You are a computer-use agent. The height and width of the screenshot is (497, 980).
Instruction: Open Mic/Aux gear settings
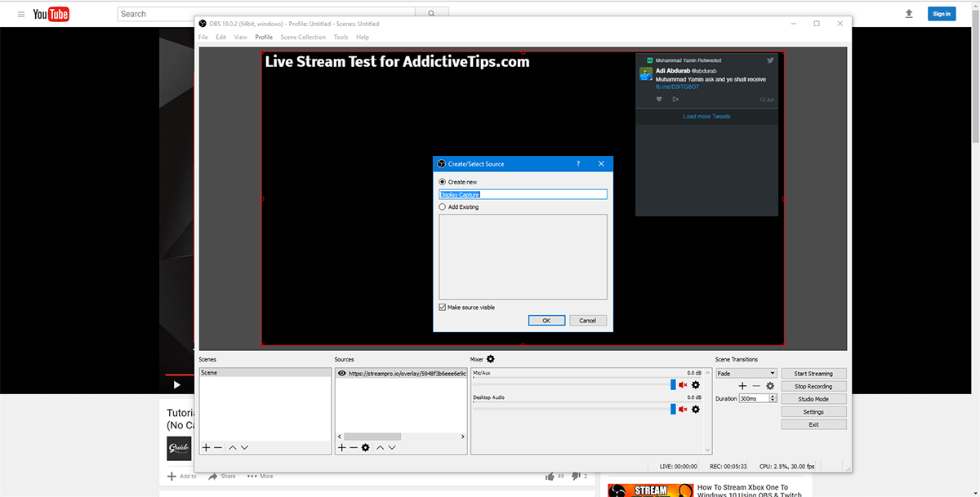pos(696,384)
